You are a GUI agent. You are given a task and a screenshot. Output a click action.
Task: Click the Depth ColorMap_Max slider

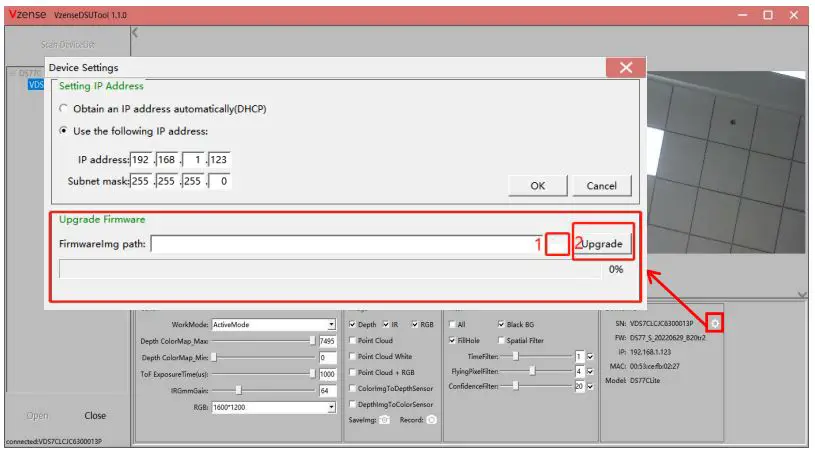[264, 341]
